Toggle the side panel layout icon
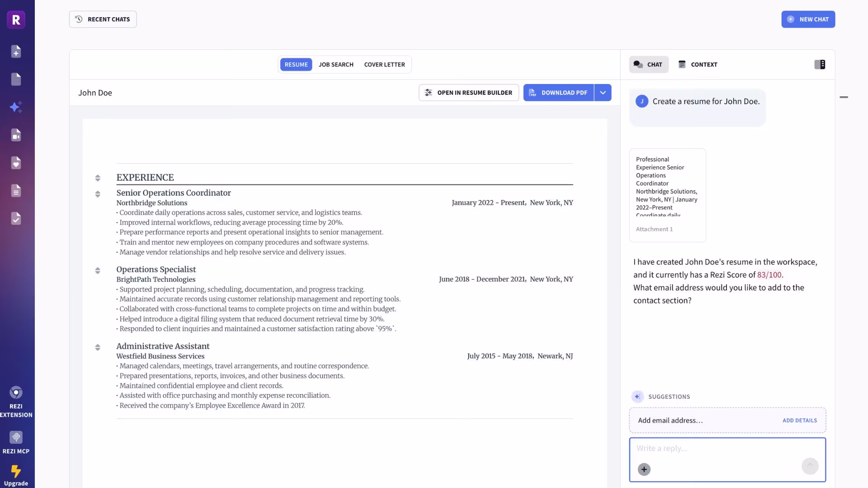The width and height of the screenshot is (868, 488). [820, 65]
